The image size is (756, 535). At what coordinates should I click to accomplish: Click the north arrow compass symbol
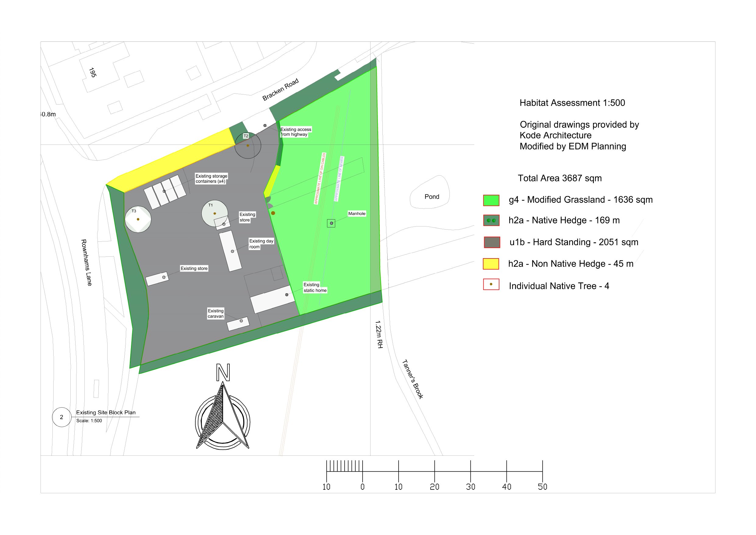pyautogui.click(x=222, y=415)
